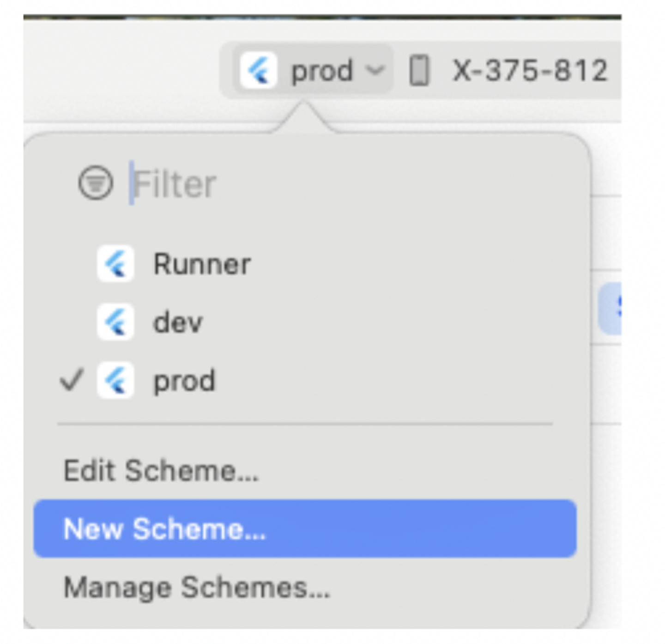Image resolution: width=665 pixels, height=644 pixels.
Task: Click the circular filter icon
Action: click(96, 183)
